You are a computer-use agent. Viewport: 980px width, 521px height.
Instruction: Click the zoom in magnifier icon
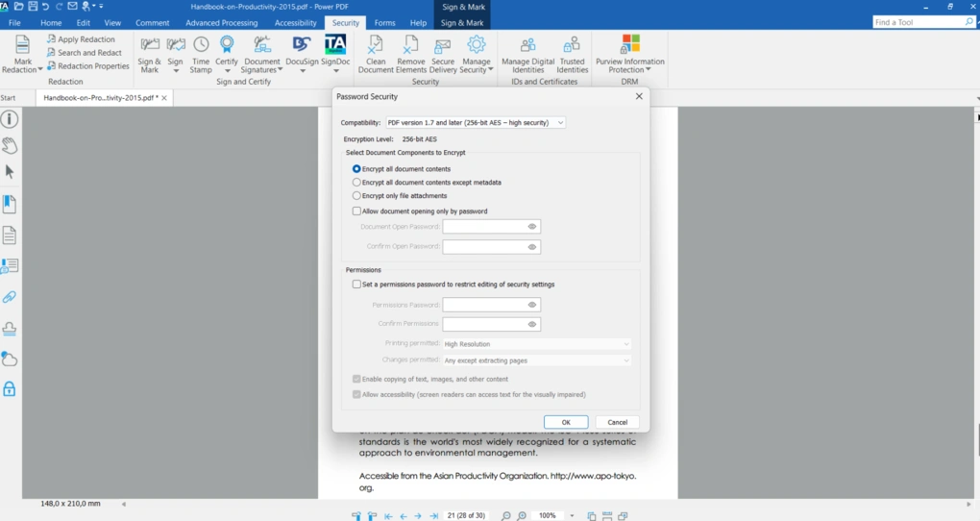coord(522,516)
